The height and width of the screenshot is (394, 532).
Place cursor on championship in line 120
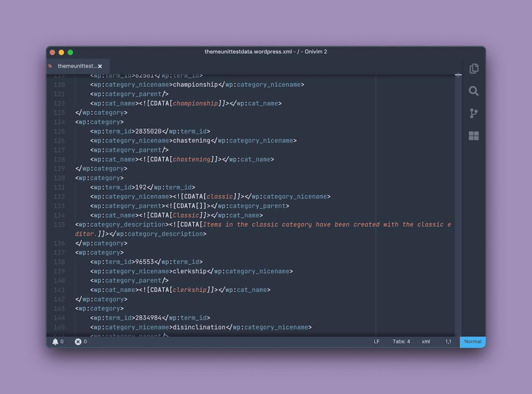pyautogui.click(x=195, y=85)
